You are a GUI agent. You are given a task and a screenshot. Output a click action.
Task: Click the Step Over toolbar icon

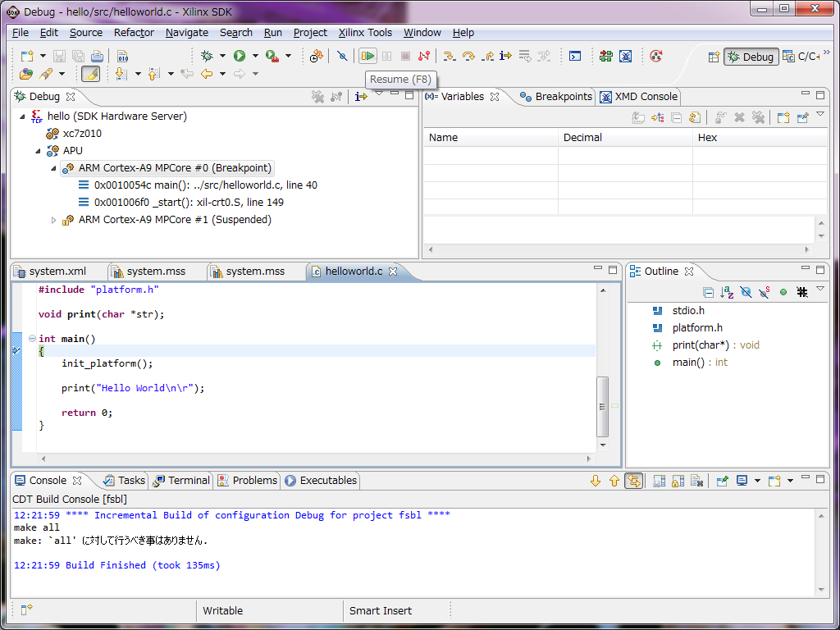coord(468,56)
